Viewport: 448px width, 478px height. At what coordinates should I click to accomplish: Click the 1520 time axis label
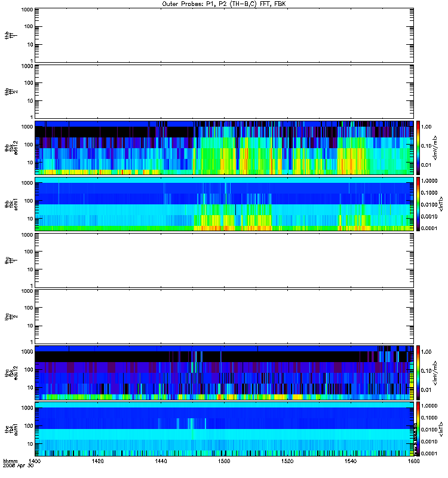point(287,461)
